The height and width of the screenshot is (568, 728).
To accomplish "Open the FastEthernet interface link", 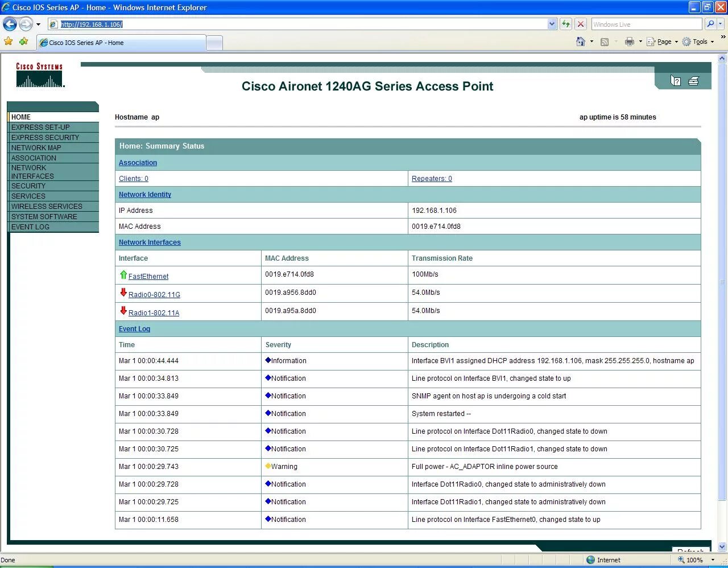I will (148, 277).
